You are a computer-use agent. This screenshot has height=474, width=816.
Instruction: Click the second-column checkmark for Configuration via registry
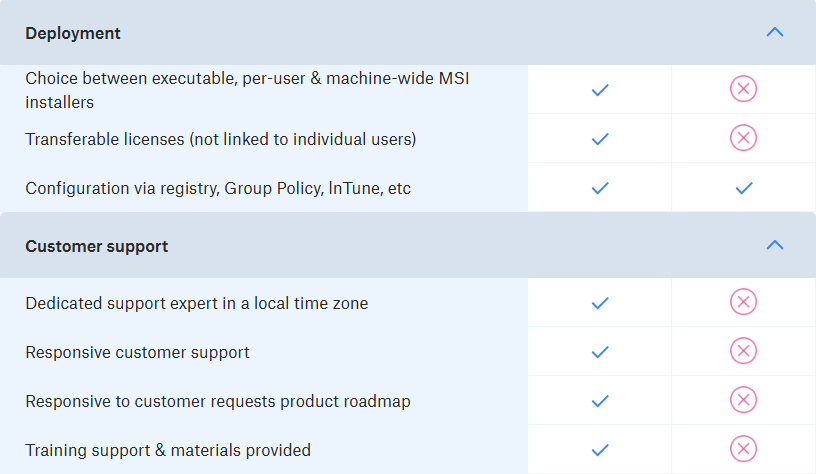coord(744,188)
